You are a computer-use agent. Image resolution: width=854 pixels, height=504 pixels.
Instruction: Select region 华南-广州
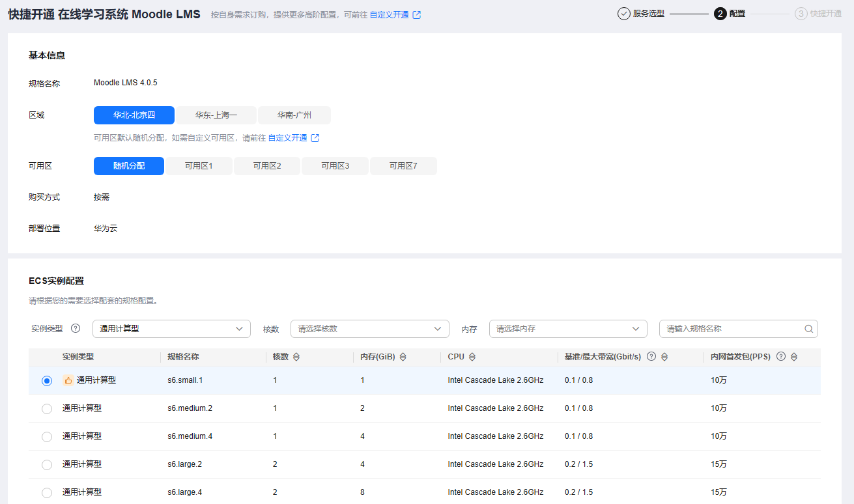[x=294, y=115]
